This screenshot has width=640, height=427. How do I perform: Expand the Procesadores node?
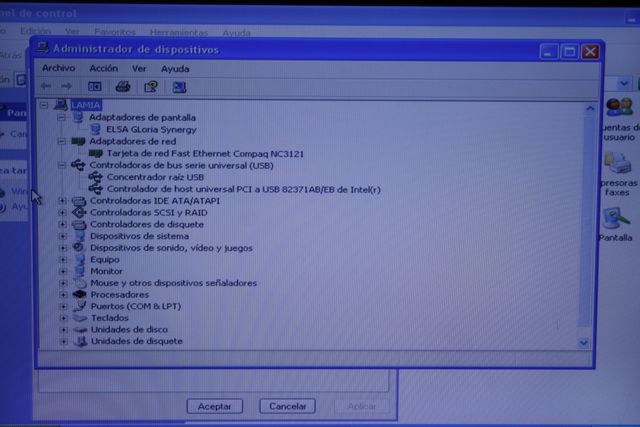tap(63, 294)
